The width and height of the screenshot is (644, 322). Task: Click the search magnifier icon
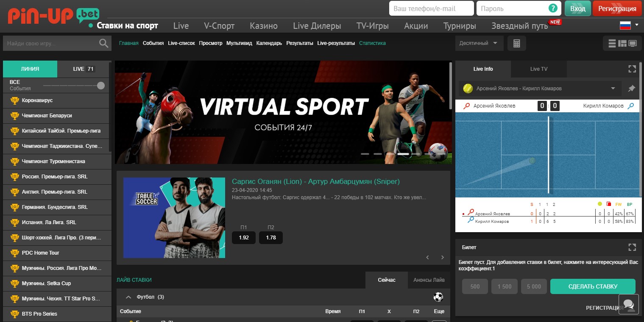tap(103, 43)
